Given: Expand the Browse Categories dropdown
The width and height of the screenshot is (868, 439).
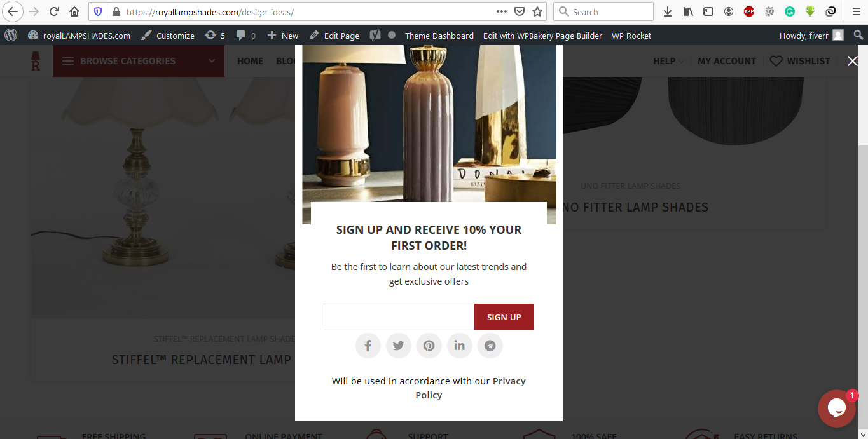Looking at the screenshot, I should (x=139, y=61).
